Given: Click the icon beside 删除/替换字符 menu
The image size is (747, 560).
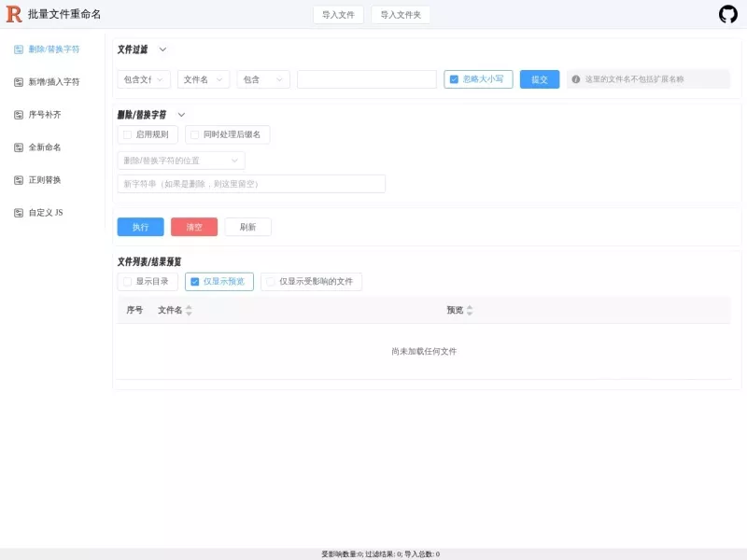Looking at the screenshot, I should (x=19, y=49).
